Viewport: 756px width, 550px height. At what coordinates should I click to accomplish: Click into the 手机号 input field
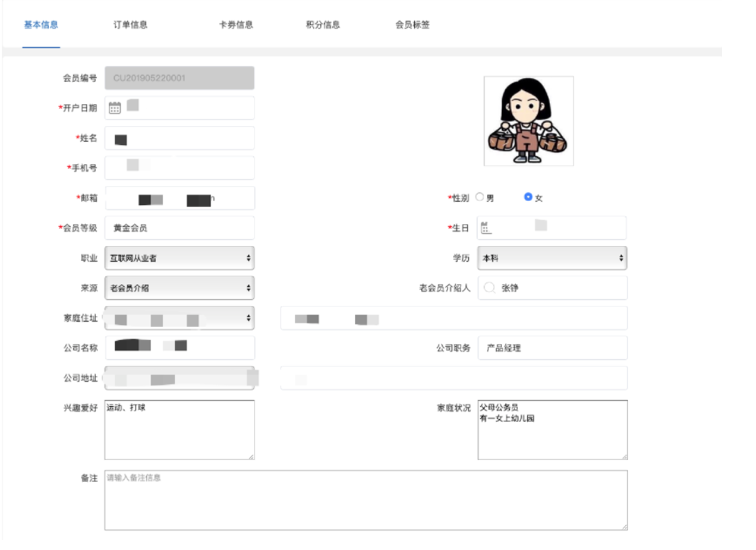coord(179,168)
